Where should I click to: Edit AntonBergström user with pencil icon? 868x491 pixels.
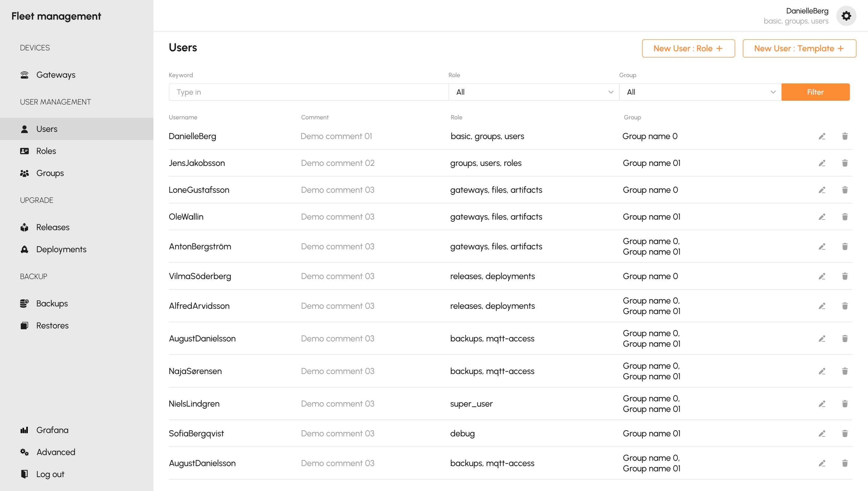tap(822, 246)
